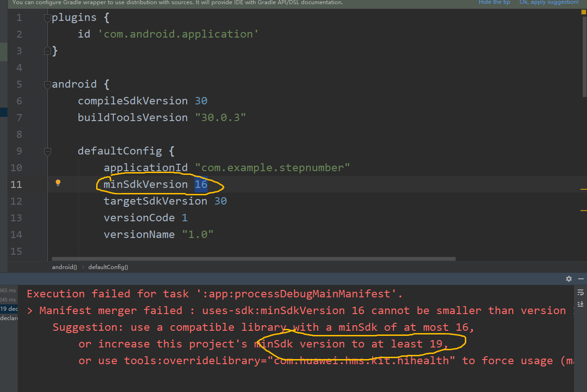Screen dimensions: 587x392
Task: Click the editor horizontal scrollbar
Action: coord(254,259)
